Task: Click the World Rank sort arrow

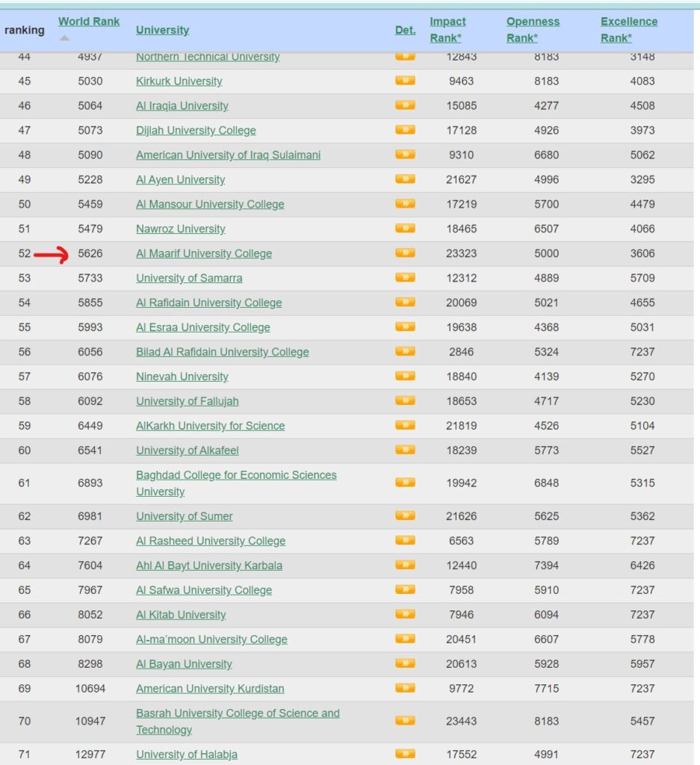Action: [64, 38]
